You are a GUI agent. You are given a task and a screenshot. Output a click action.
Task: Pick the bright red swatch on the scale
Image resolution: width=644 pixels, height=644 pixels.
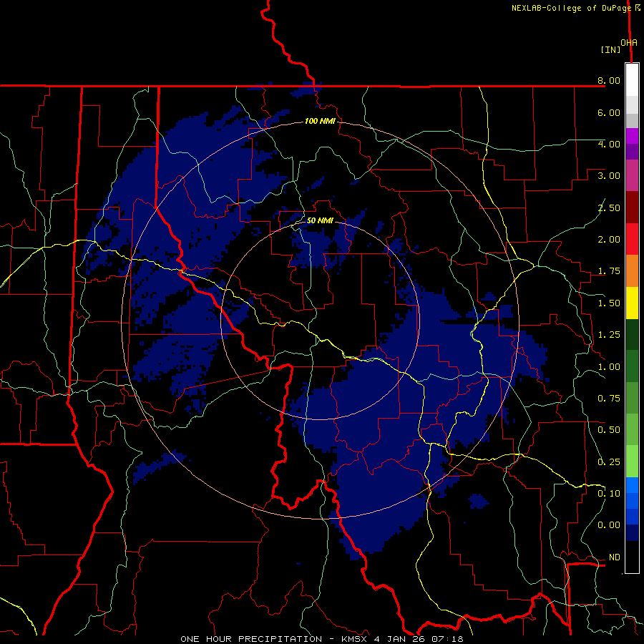(x=632, y=240)
